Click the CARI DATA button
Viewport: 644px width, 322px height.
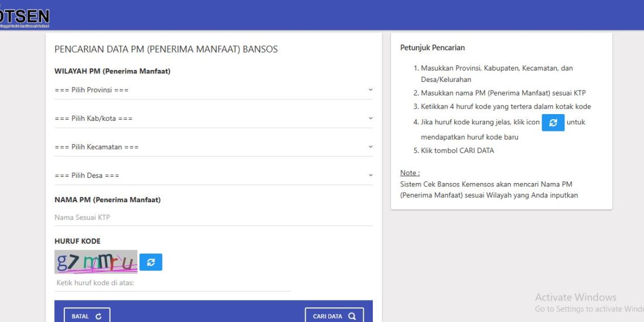tap(334, 316)
